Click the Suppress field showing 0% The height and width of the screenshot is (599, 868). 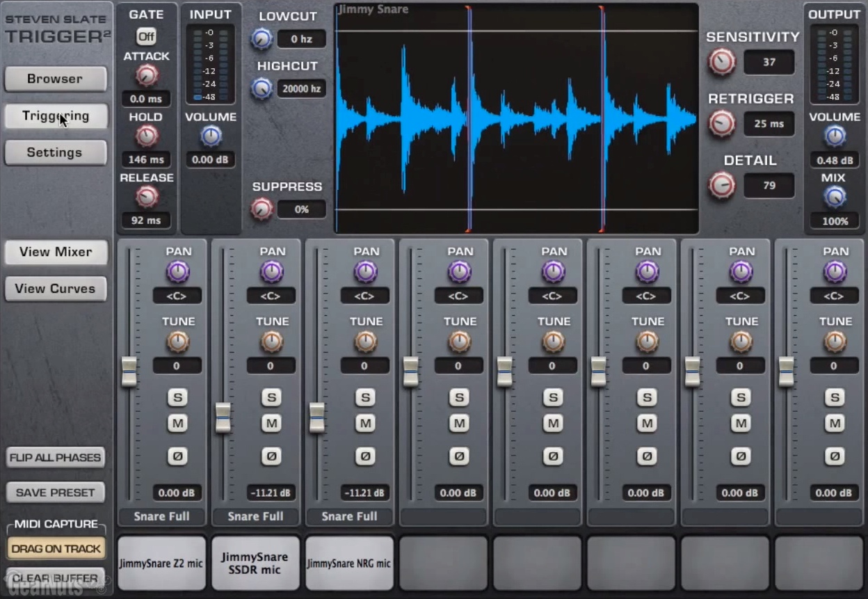click(x=302, y=209)
